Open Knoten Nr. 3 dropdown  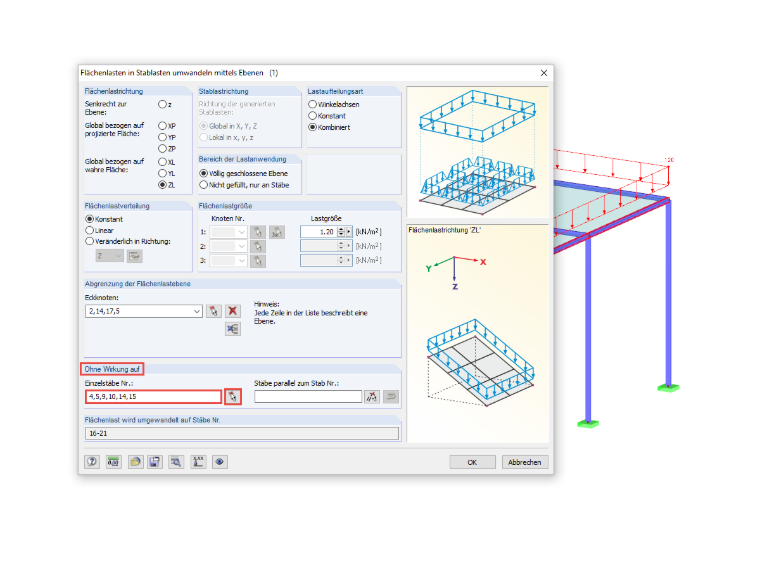coord(241,261)
